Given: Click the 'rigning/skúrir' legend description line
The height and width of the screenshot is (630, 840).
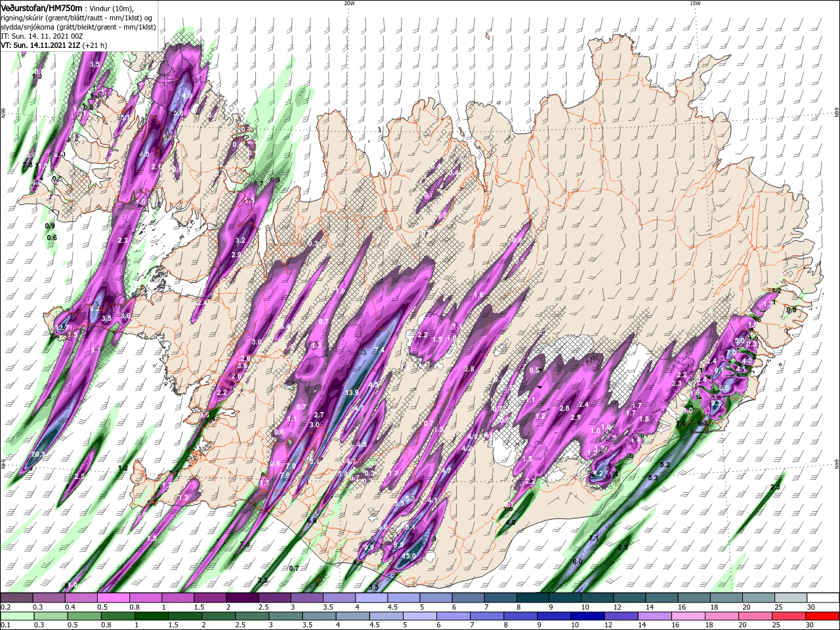Looking at the screenshot, I should coord(78,18).
